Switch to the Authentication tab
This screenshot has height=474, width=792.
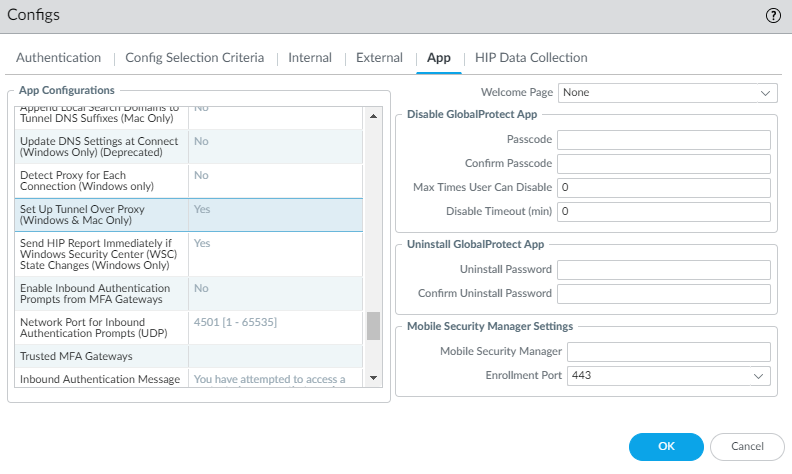click(59, 58)
